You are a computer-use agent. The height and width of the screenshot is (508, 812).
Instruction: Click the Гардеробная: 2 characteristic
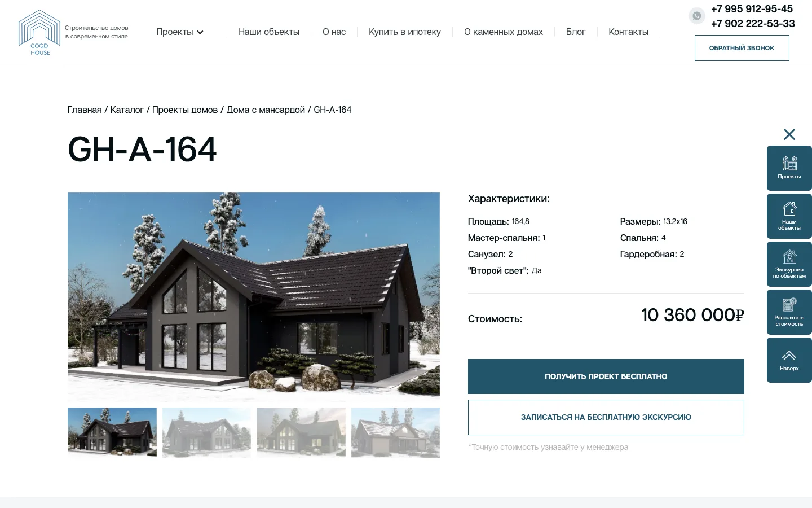652,254
